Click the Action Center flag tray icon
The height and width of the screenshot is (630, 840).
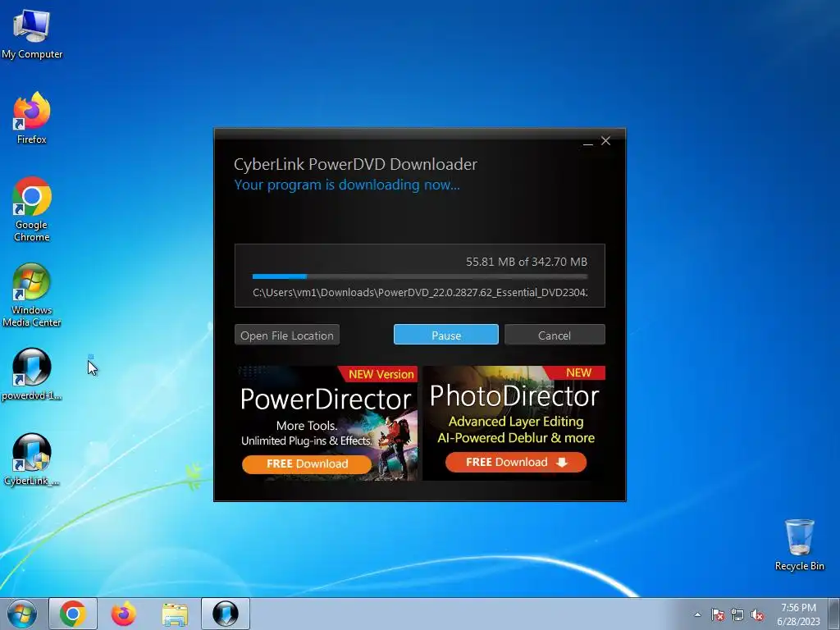[x=717, y=614]
